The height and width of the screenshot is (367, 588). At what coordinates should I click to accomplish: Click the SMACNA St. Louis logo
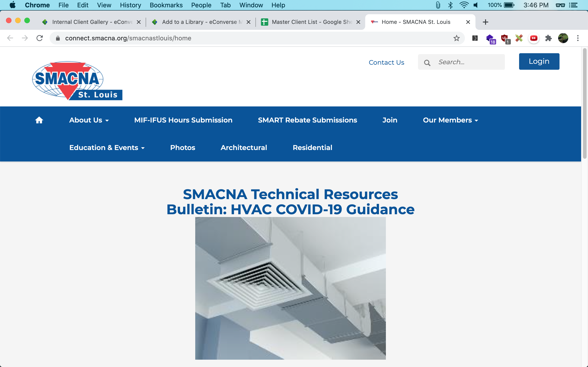pyautogui.click(x=77, y=81)
